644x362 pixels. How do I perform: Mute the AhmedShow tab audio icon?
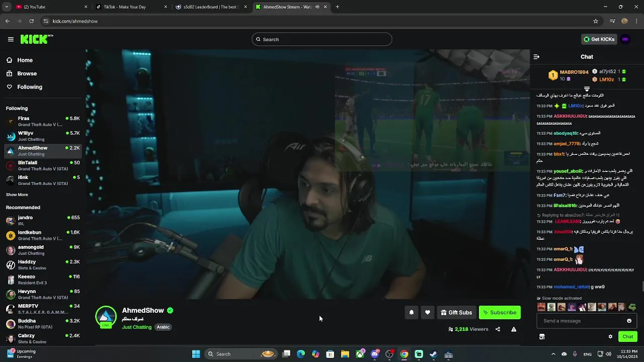click(317, 7)
